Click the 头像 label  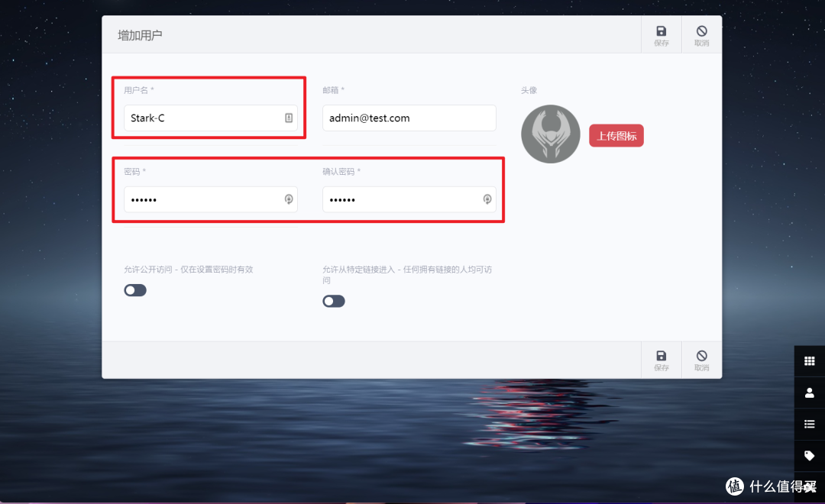[529, 90]
